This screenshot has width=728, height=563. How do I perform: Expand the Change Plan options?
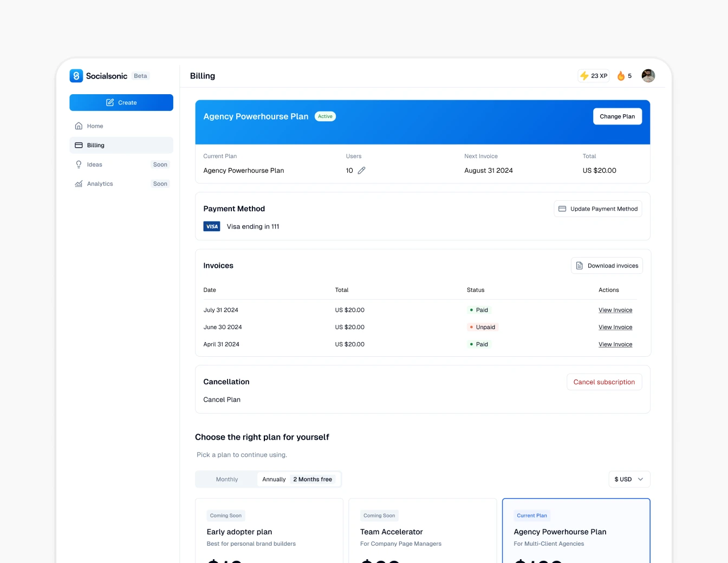point(617,116)
